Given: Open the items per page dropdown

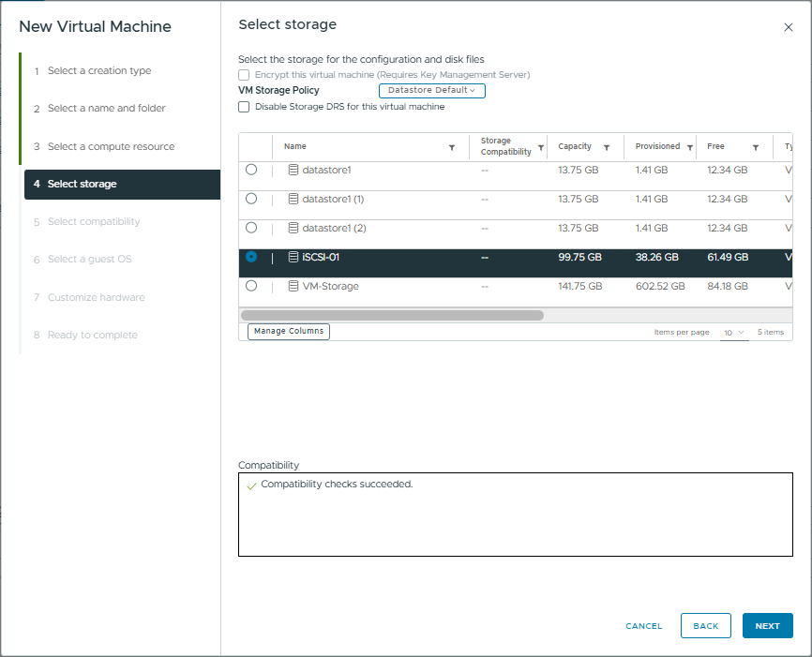Looking at the screenshot, I should point(734,332).
